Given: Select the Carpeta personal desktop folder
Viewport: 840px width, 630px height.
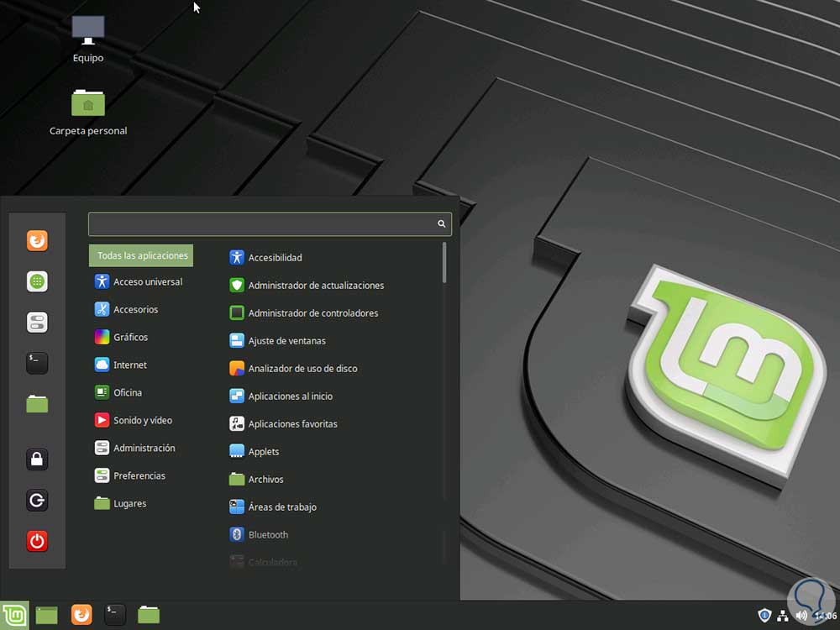Looking at the screenshot, I should (x=88, y=113).
